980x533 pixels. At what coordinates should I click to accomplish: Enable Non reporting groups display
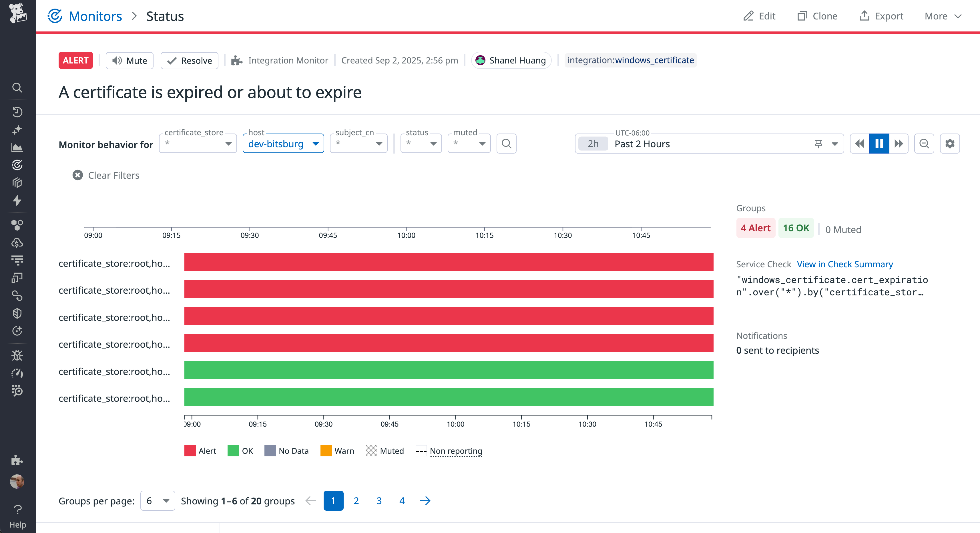coord(455,451)
